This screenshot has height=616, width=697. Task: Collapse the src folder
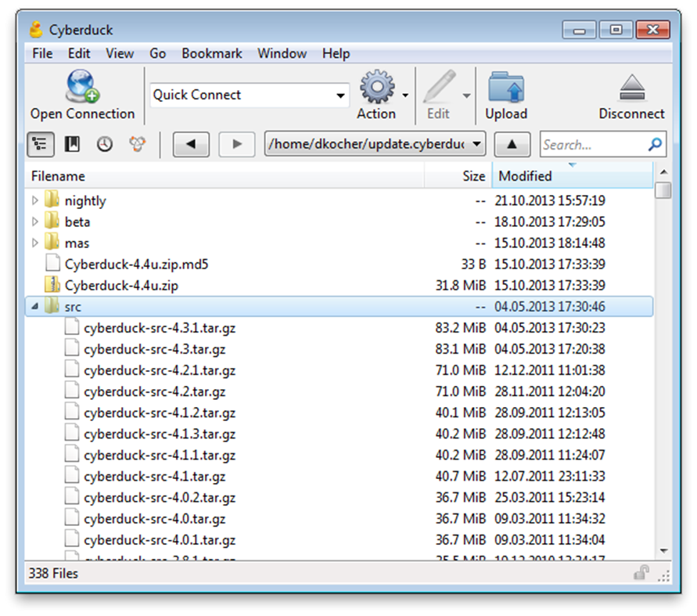pyautogui.click(x=34, y=306)
